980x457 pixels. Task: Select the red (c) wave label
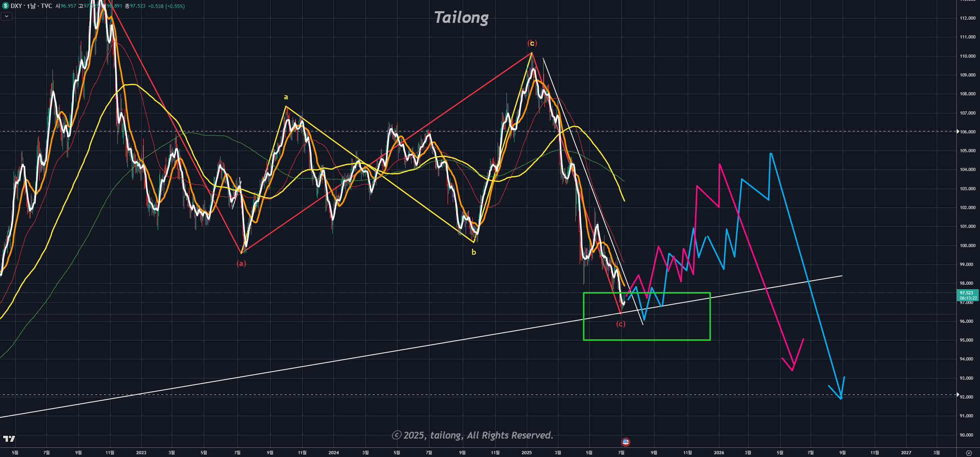coord(621,324)
